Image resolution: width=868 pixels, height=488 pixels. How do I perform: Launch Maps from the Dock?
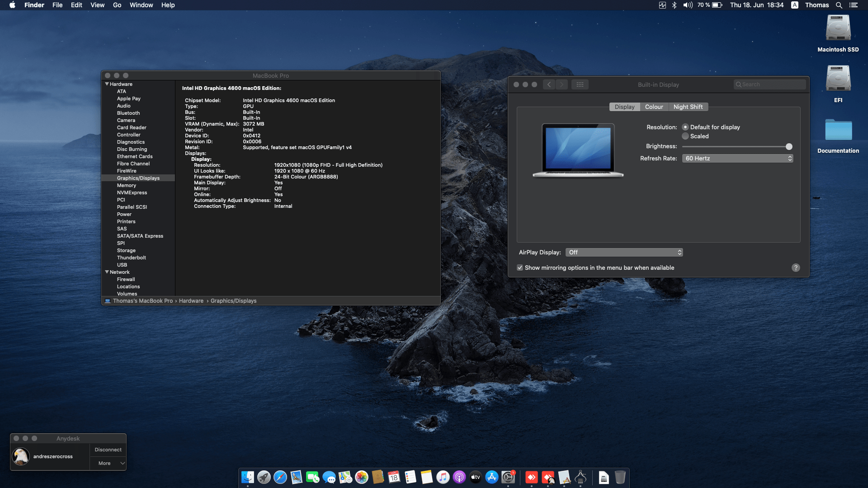point(345,477)
